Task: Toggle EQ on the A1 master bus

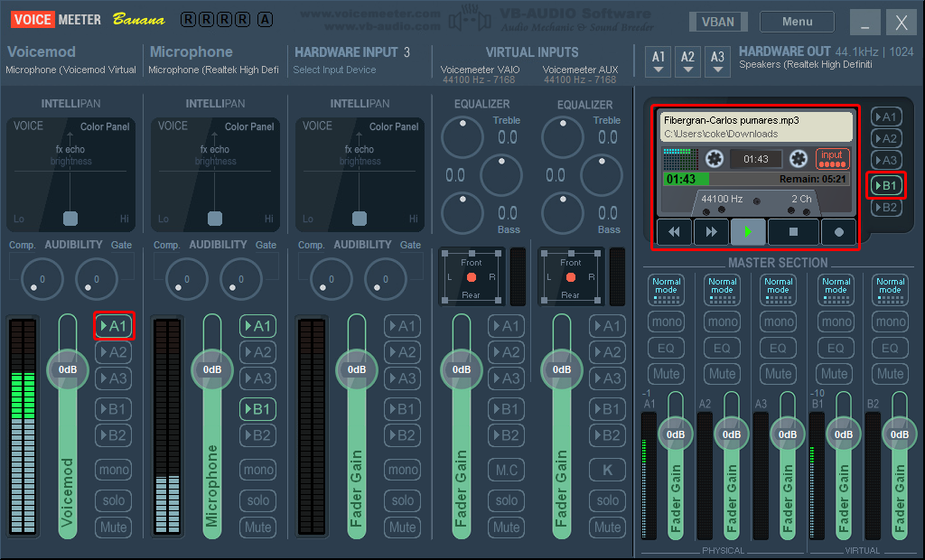Action: tap(666, 348)
